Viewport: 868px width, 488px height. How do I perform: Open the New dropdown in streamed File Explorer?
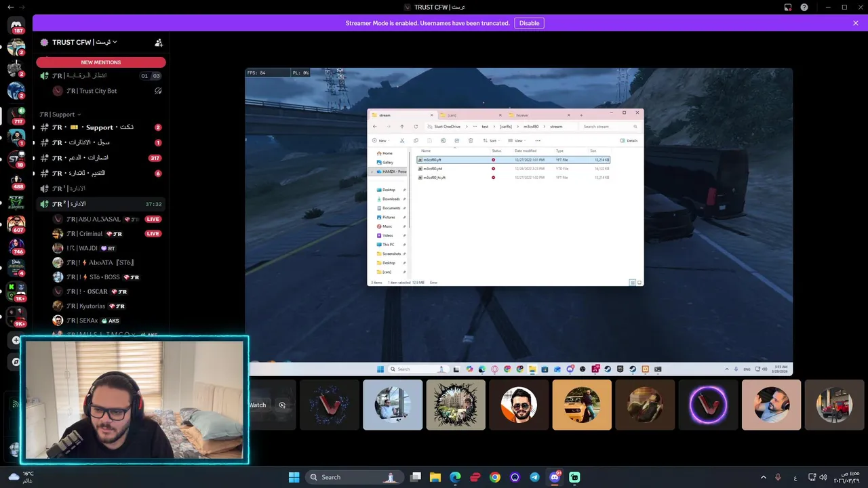coord(380,140)
